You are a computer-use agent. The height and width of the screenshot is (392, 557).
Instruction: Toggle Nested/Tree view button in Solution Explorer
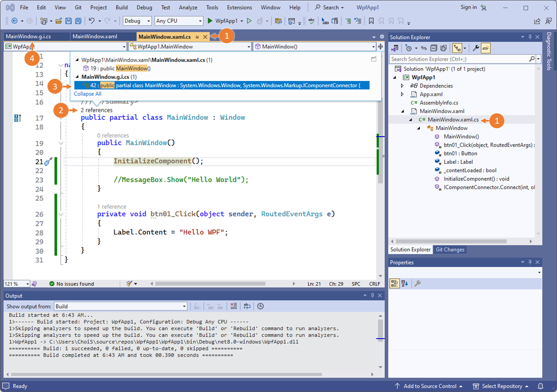point(457,48)
